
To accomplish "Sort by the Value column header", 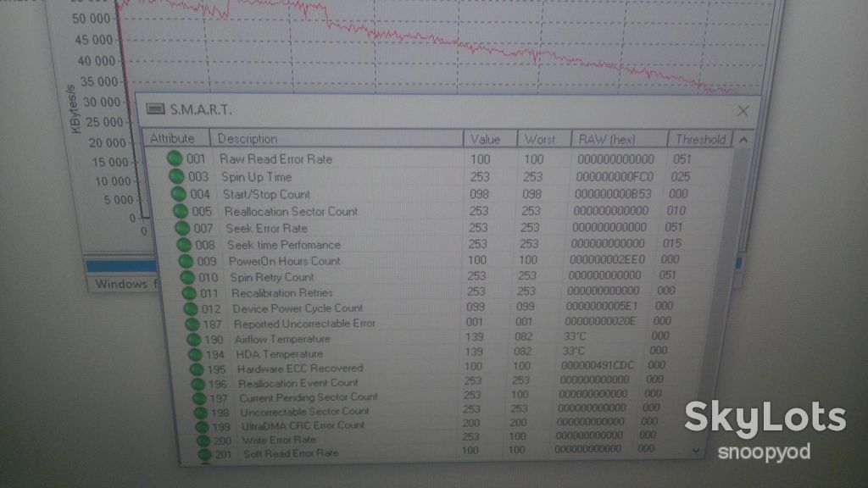I will coord(491,139).
